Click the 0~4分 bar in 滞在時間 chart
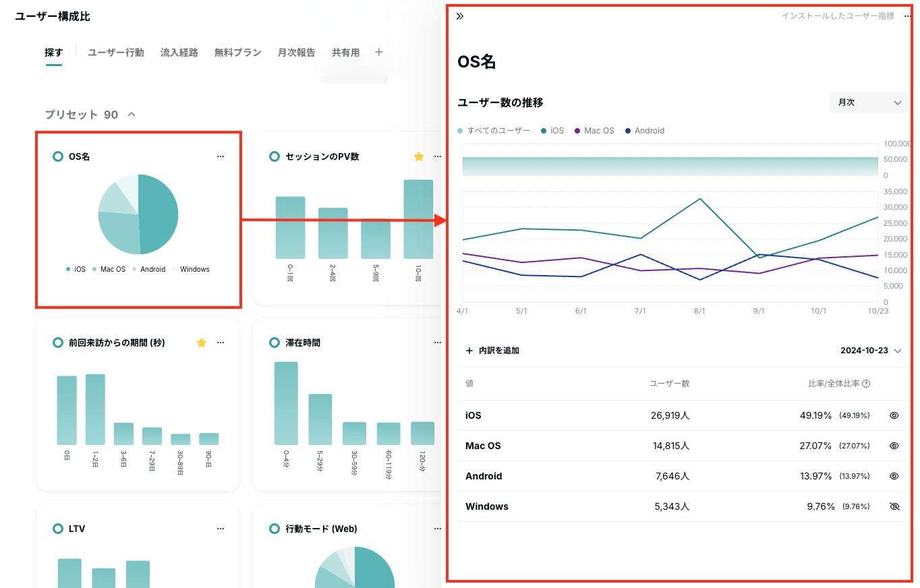This screenshot has width=920, height=588. pos(286,403)
